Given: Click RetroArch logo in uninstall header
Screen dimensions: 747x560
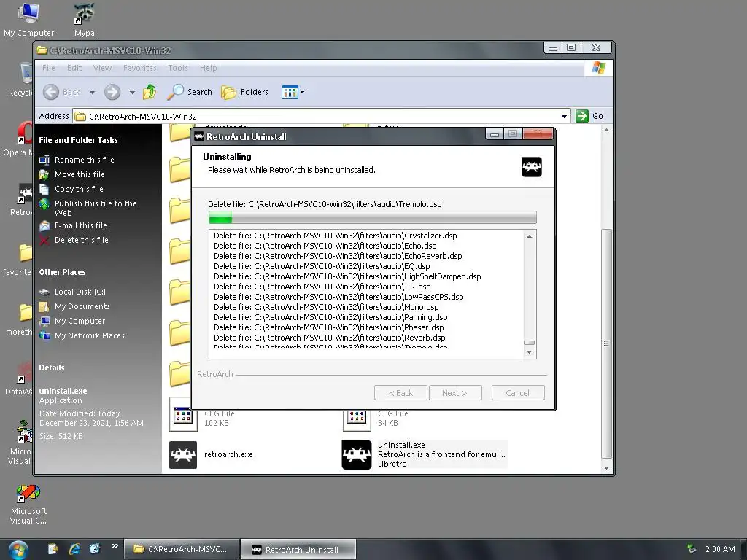Looking at the screenshot, I should click(532, 167).
